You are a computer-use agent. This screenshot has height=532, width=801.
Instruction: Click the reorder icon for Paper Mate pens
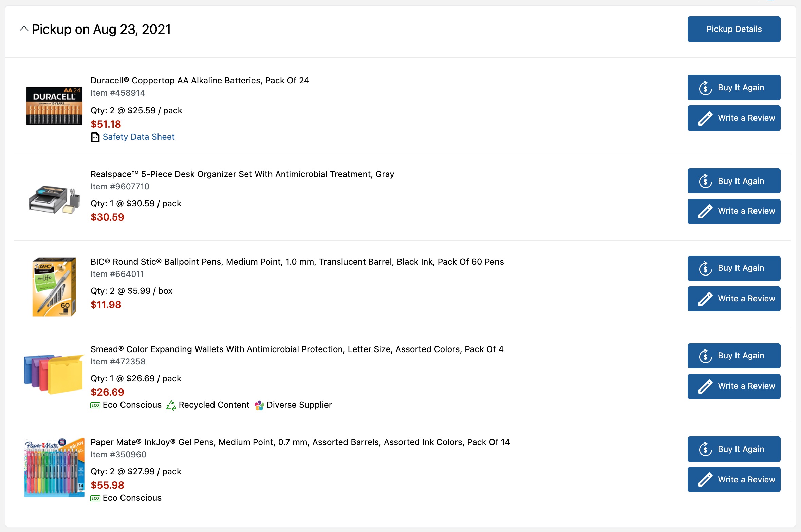click(x=705, y=450)
